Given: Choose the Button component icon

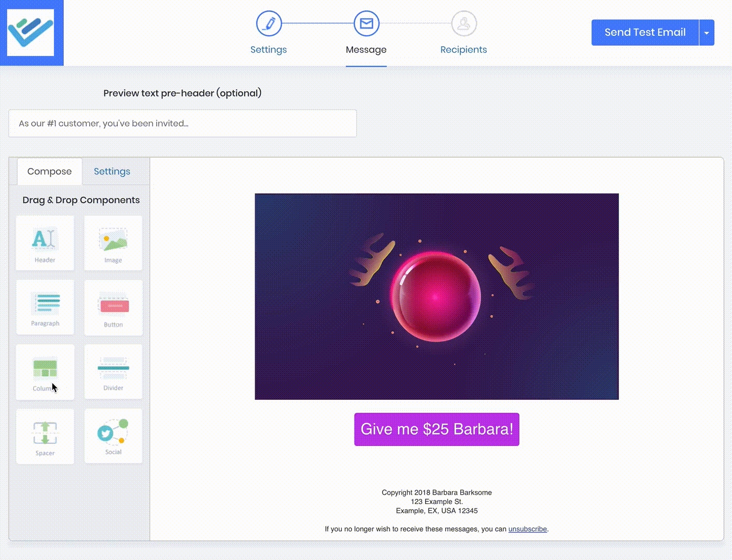Looking at the screenshot, I should pos(113,307).
